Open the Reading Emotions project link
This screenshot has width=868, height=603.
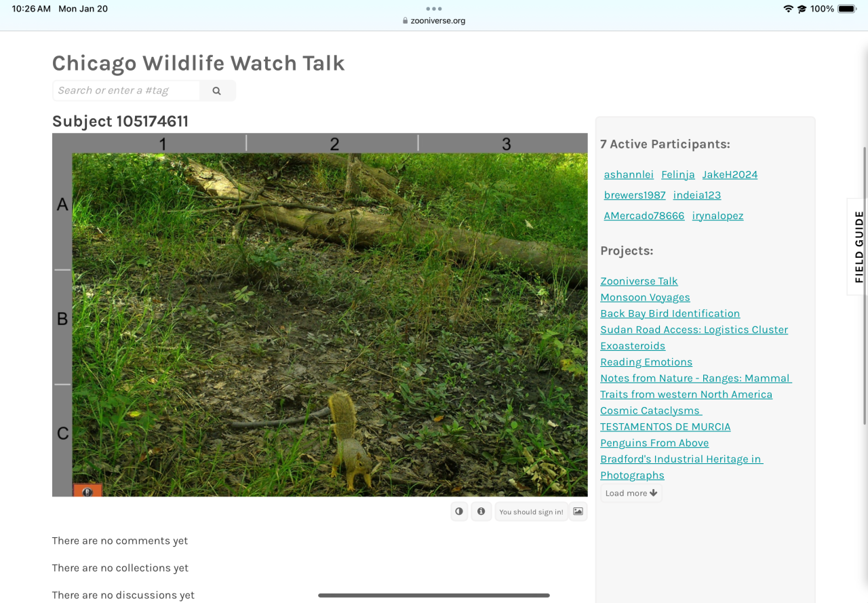[x=646, y=362]
